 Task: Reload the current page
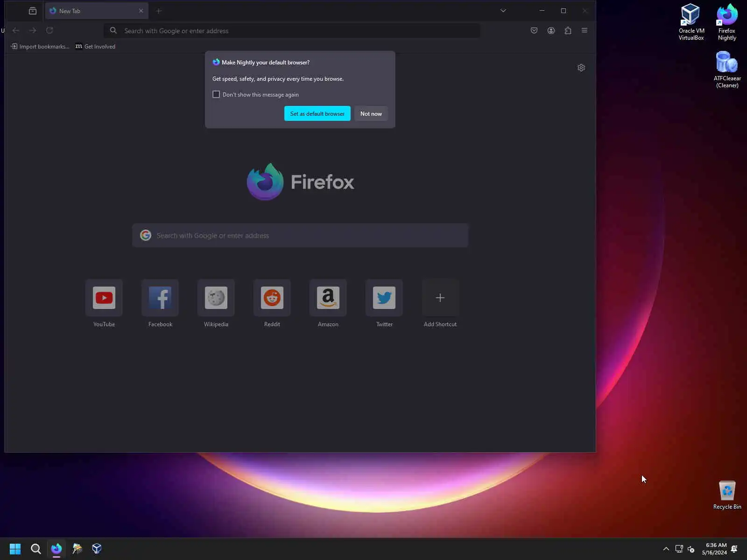(49, 30)
